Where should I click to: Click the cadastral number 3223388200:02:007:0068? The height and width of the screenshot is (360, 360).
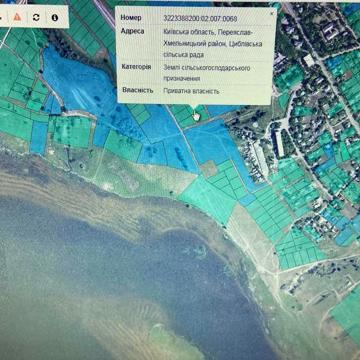coord(200,19)
